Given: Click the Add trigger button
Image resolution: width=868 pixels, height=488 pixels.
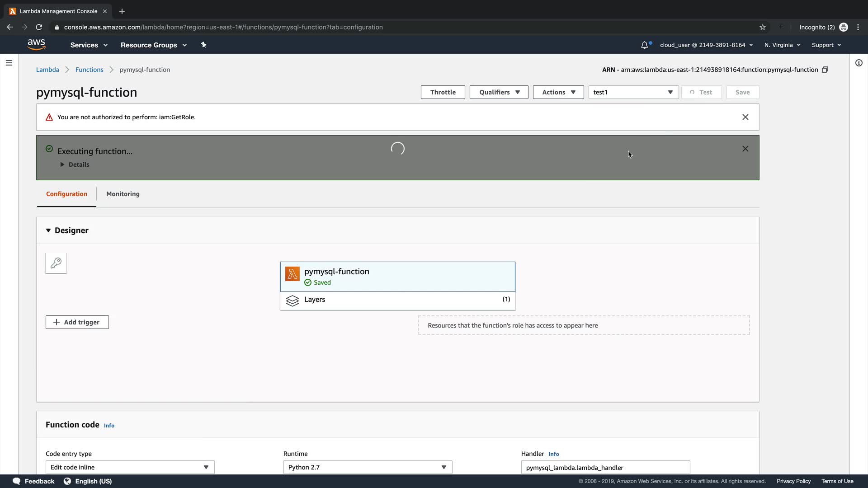Looking at the screenshot, I should [77, 322].
